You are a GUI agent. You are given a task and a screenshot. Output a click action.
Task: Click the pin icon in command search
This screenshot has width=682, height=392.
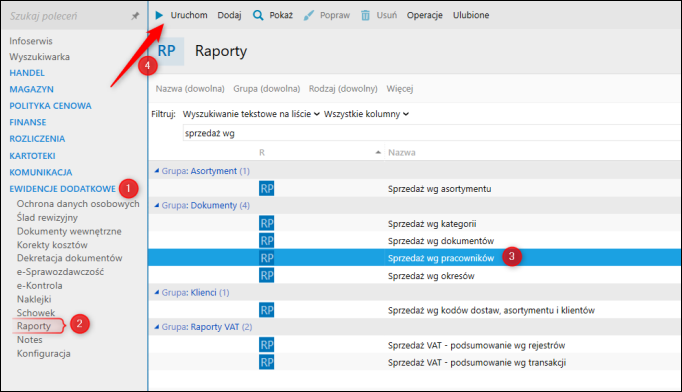(x=135, y=16)
